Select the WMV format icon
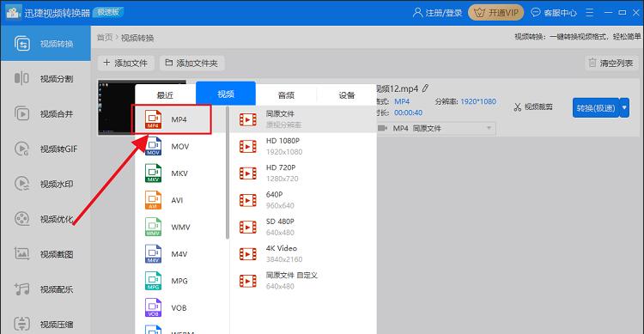 pyautogui.click(x=153, y=227)
